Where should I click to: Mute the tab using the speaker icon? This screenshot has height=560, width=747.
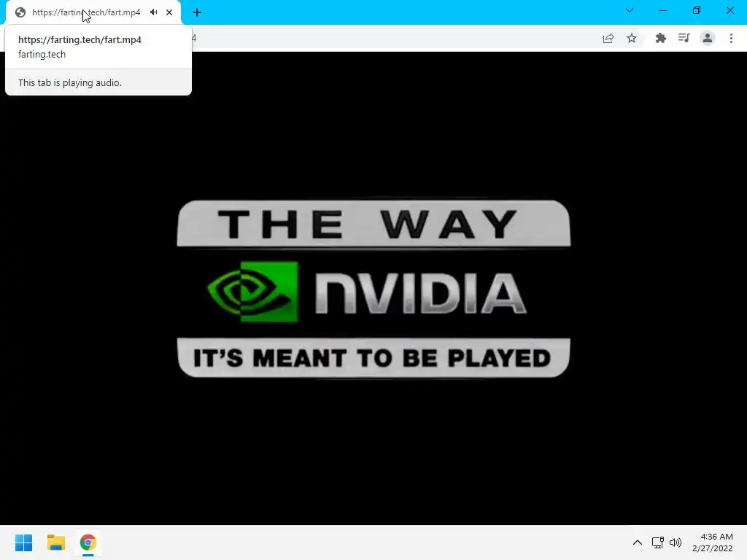pyautogui.click(x=153, y=12)
